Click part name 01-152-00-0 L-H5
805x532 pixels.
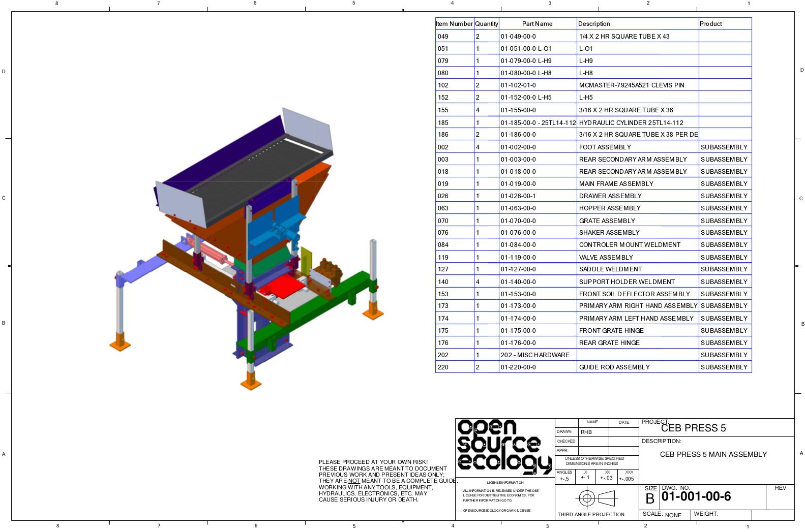[526, 98]
